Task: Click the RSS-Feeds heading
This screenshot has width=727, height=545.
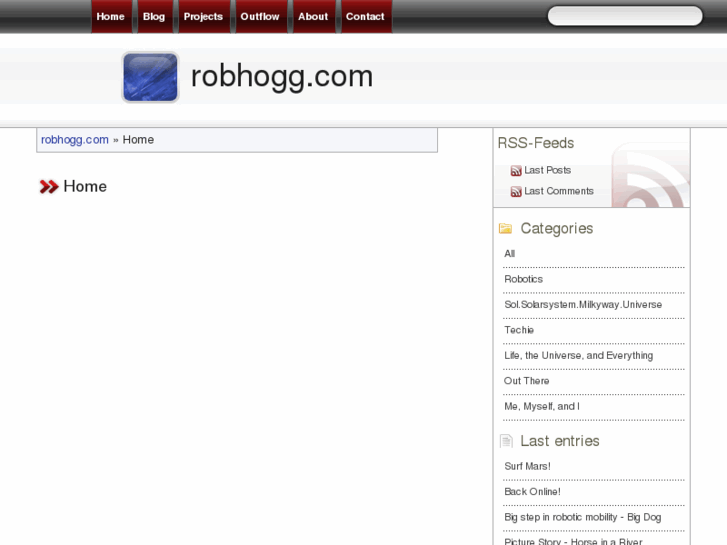Action: [536, 143]
